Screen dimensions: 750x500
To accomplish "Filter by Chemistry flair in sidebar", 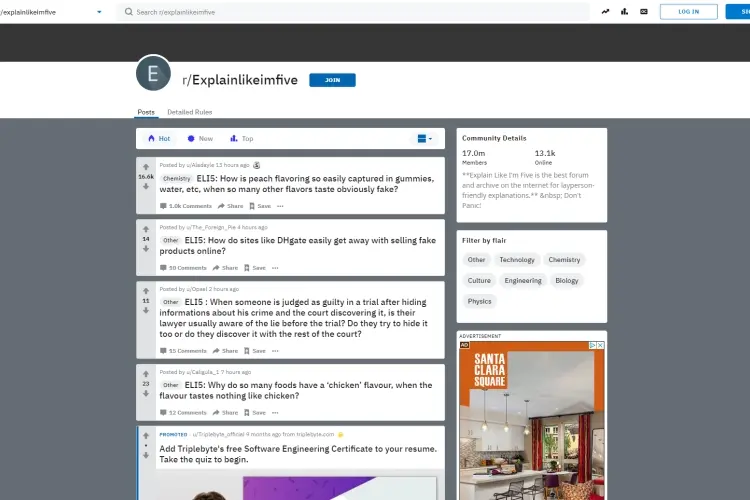I will pyautogui.click(x=564, y=259).
